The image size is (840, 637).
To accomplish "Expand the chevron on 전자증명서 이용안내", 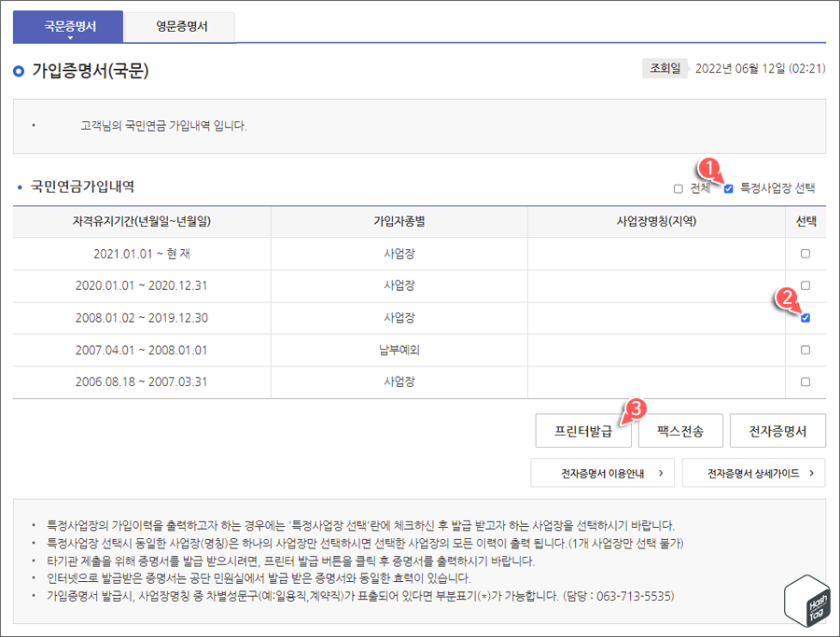I will tap(661, 473).
